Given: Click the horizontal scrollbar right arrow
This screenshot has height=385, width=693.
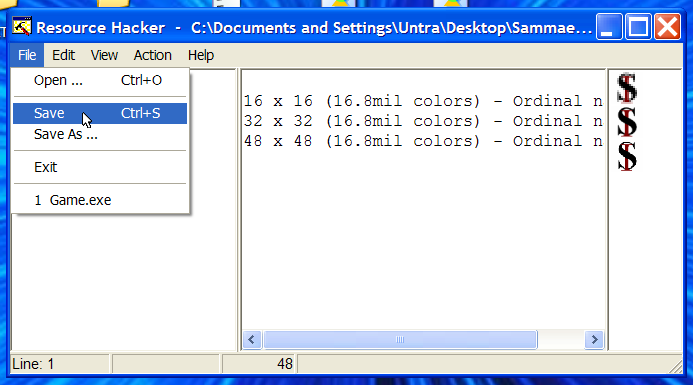Looking at the screenshot, I should coord(594,339).
